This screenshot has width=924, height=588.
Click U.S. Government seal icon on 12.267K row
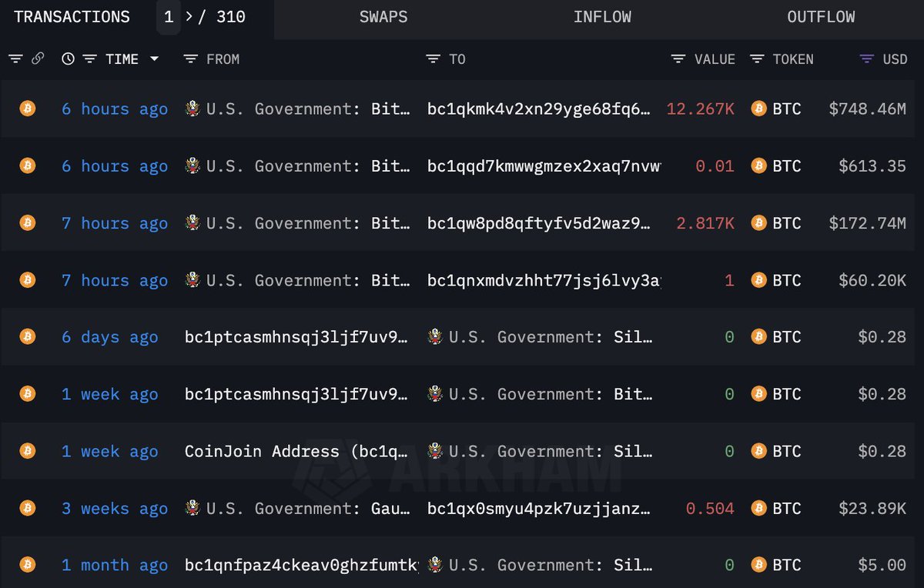(193, 109)
